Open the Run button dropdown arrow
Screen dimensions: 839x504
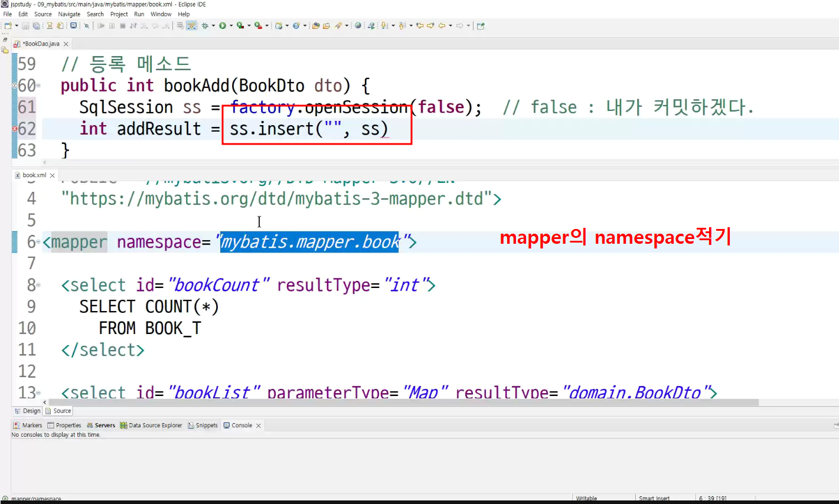click(x=231, y=25)
